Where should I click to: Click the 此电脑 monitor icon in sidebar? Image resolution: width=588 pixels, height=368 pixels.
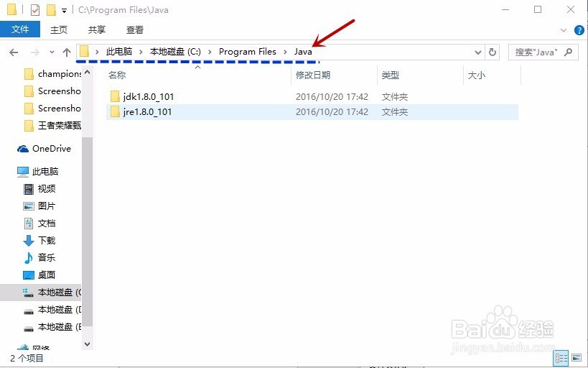point(23,172)
